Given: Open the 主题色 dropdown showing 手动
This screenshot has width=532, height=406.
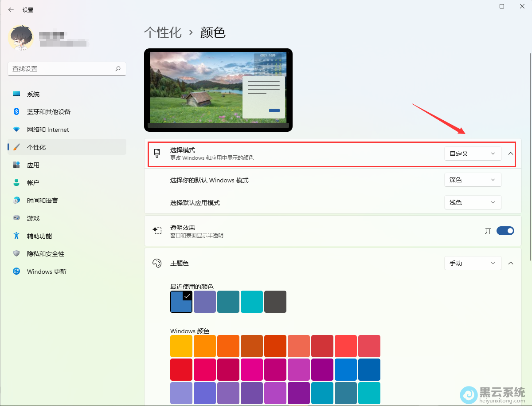Looking at the screenshot, I should tap(473, 263).
